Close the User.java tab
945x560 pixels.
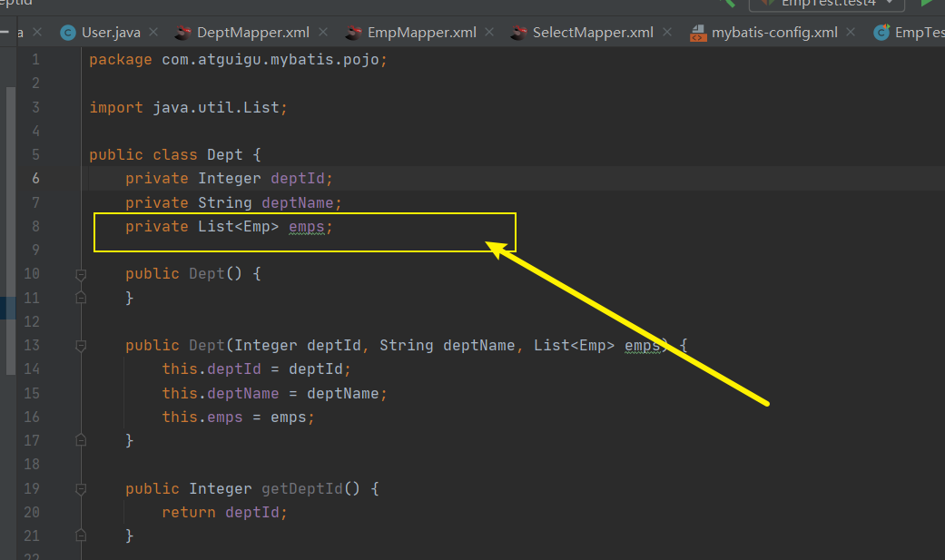click(x=153, y=32)
